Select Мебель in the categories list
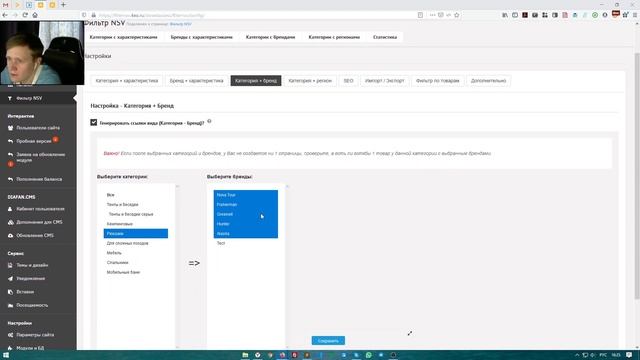This screenshot has width=640, height=360. tap(136, 253)
